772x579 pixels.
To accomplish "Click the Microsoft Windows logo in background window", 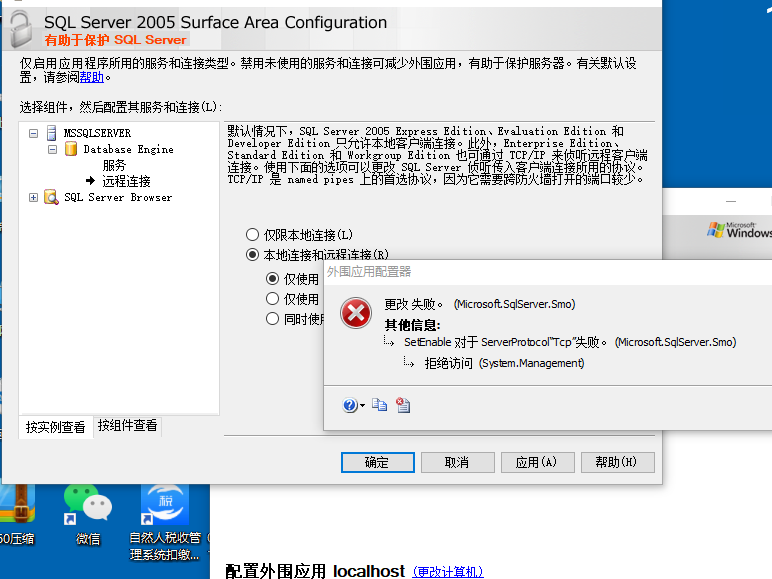I will pyautogui.click(x=740, y=230).
